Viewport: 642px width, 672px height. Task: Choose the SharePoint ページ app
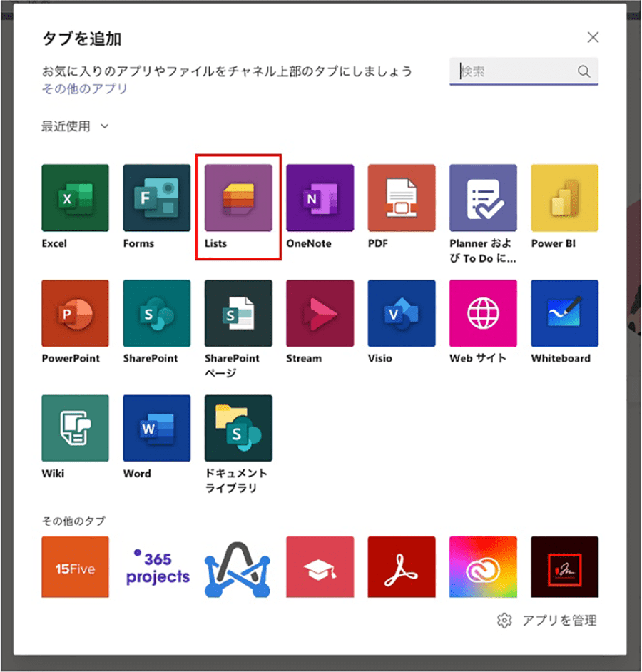(238, 313)
